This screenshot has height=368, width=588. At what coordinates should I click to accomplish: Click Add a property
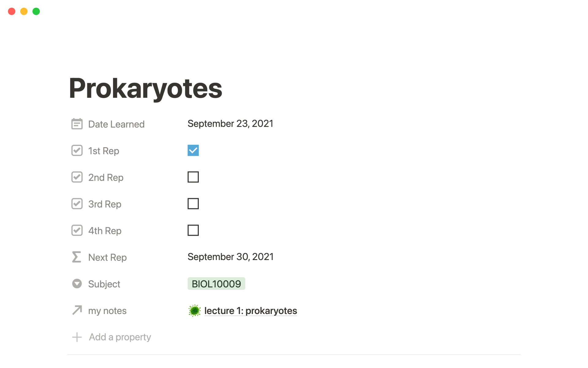120,337
